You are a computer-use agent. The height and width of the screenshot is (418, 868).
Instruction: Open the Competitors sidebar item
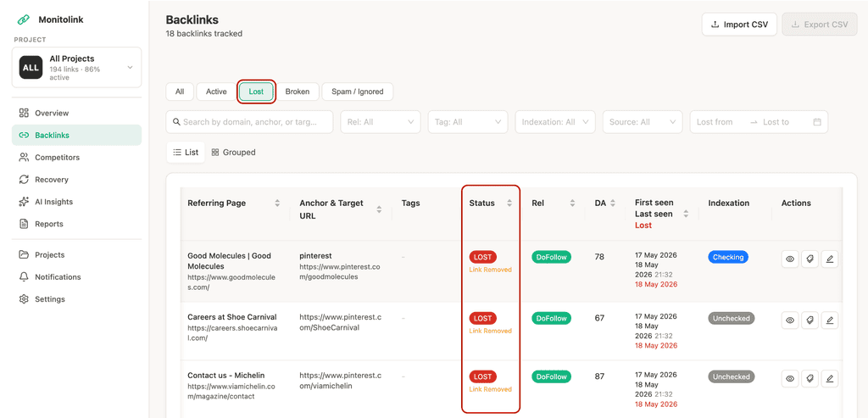click(76, 157)
